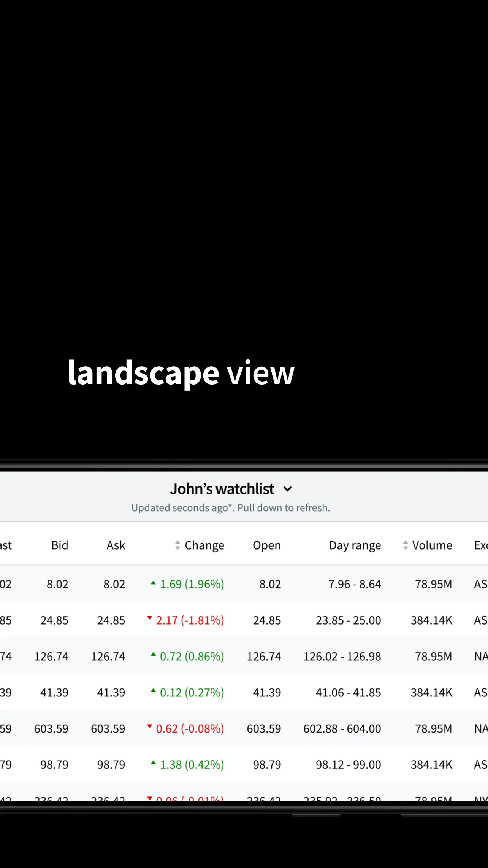
Task: Open the John's watchlist title selector
Action: [222, 489]
